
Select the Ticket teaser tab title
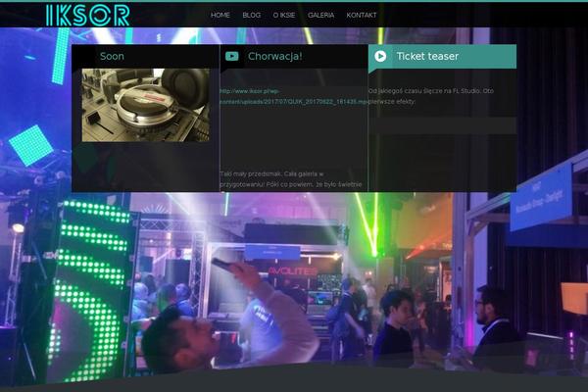427,56
